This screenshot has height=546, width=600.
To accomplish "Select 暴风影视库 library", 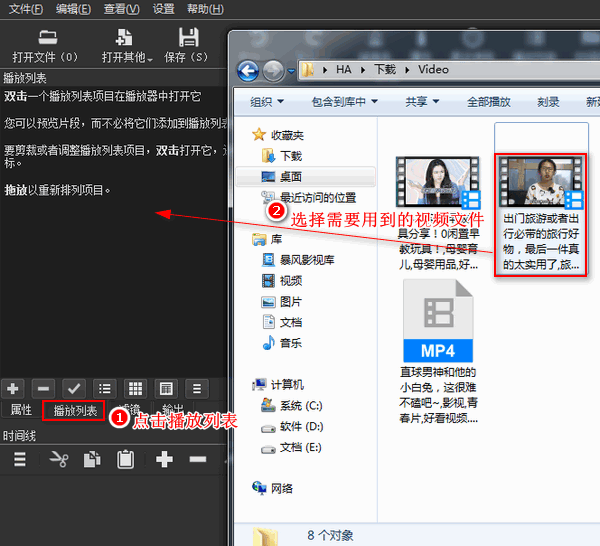I will pos(298,260).
